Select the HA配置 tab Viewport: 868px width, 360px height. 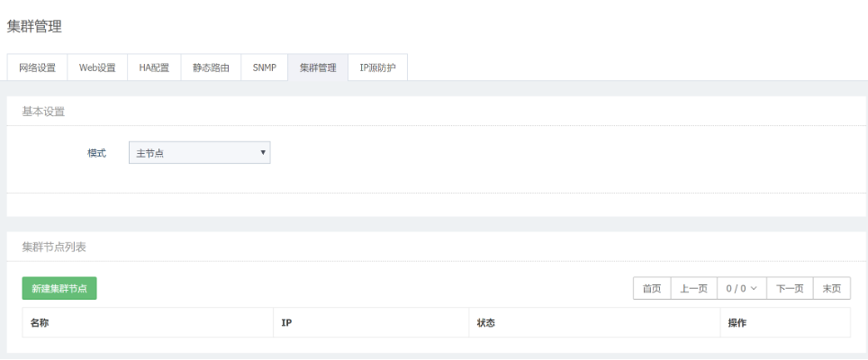[x=154, y=68]
